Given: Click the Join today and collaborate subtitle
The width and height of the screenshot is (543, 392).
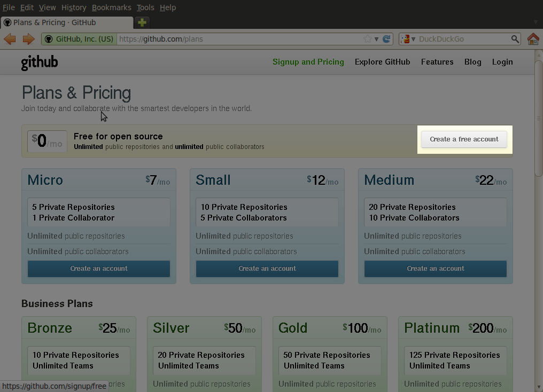Looking at the screenshot, I should (x=136, y=108).
